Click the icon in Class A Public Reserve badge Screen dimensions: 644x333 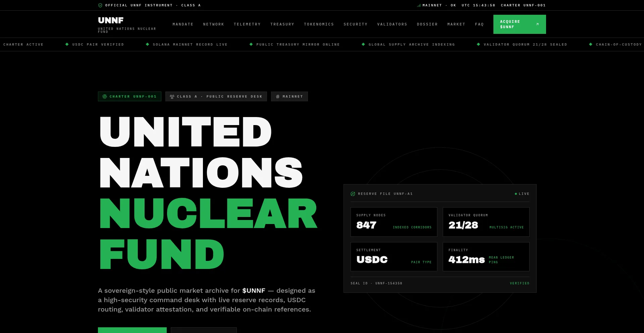[172, 97]
